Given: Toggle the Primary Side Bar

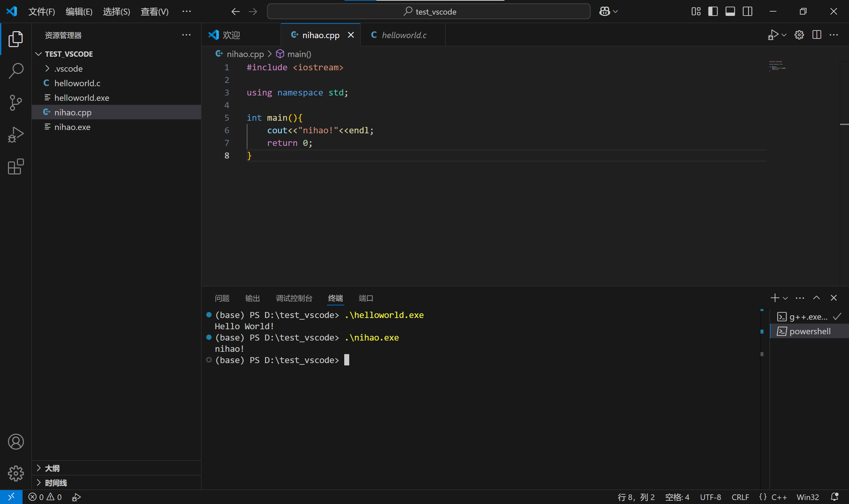Looking at the screenshot, I should 713,11.
